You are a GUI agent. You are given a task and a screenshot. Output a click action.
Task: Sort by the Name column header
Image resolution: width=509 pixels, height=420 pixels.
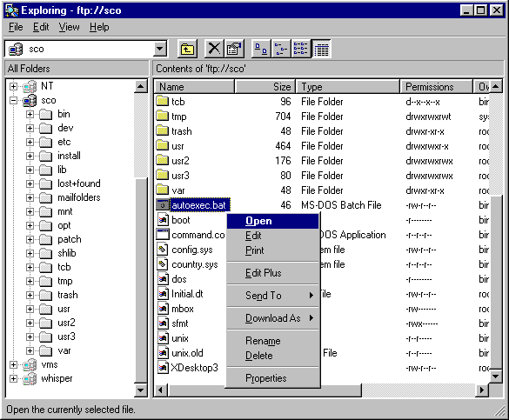[x=194, y=87]
